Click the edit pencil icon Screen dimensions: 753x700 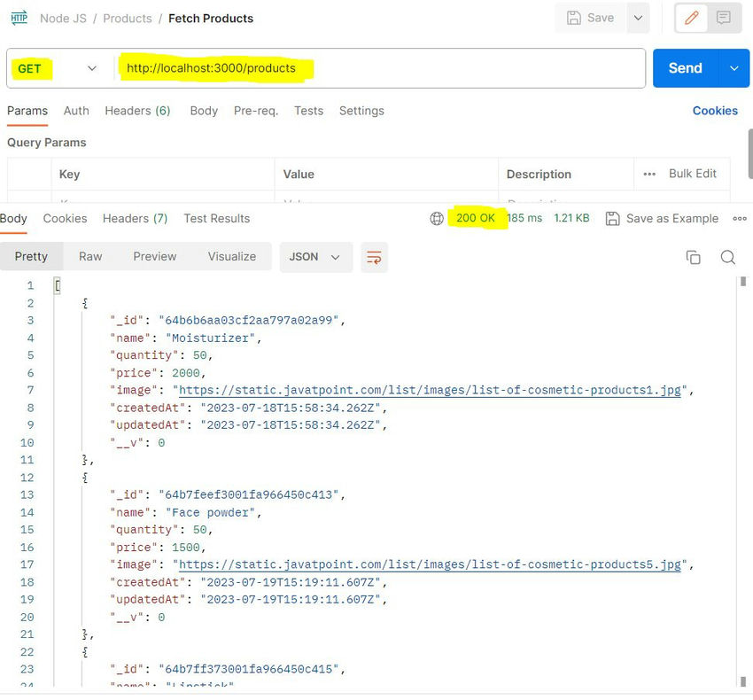point(692,18)
